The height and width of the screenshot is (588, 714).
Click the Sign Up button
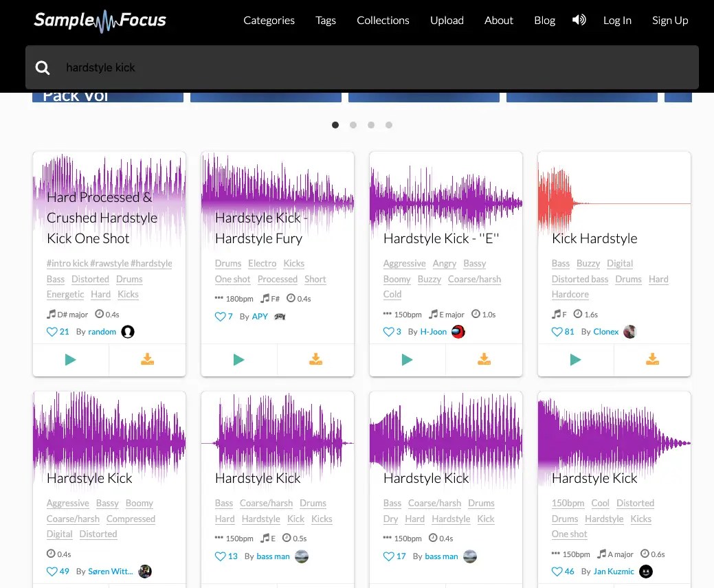pos(670,20)
